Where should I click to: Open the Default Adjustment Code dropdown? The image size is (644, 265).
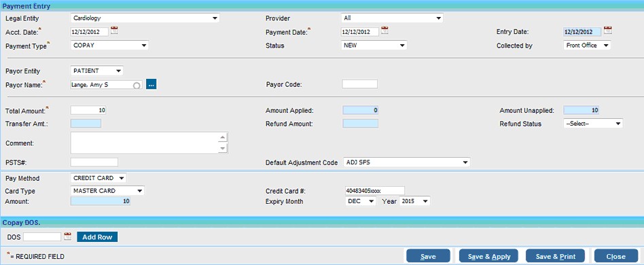coord(406,162)
